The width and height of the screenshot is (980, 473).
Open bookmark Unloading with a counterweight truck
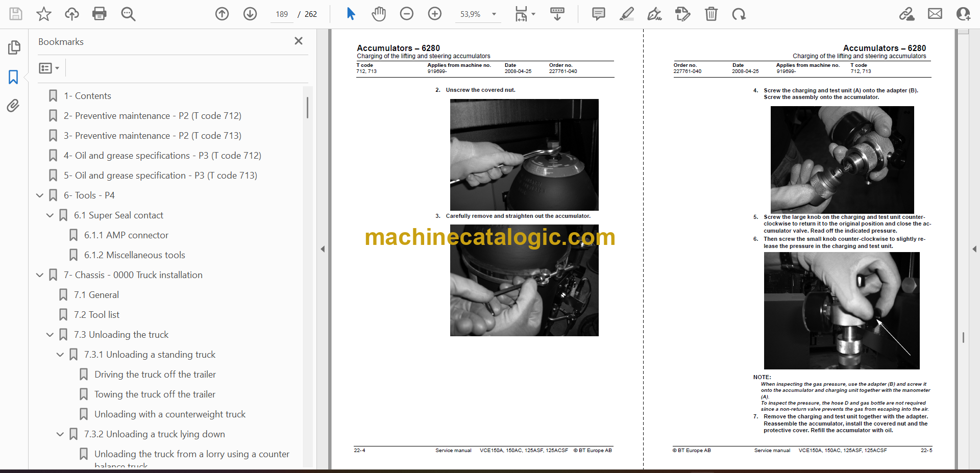pyautogui.click(x=169, y=414)
